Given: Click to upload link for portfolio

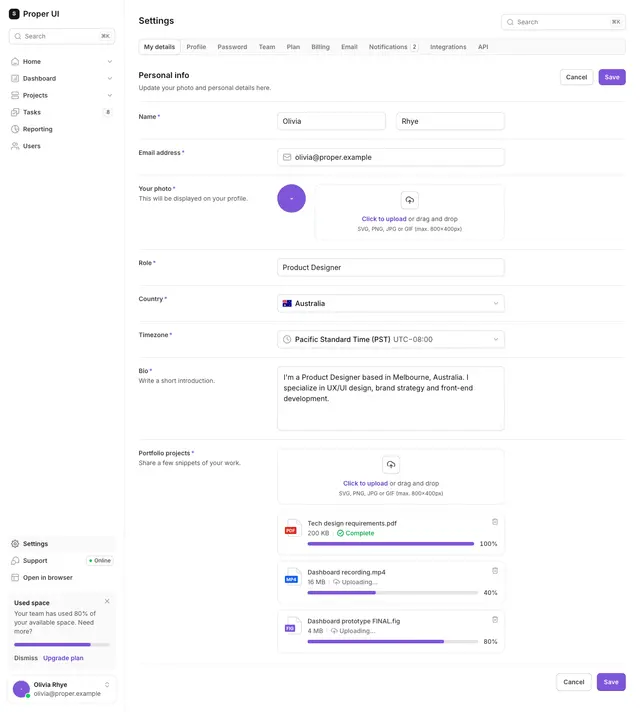Looking at the screenshot, I should pyautogui.click(x=365, y=484).
